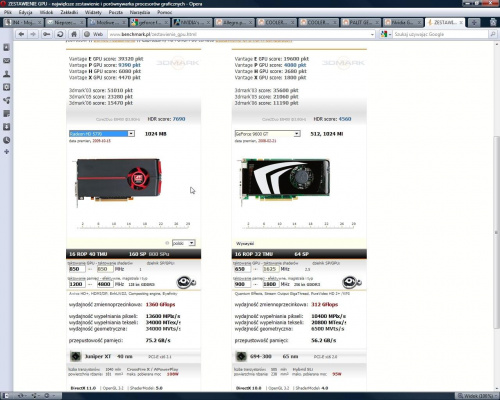Click the 650 GPU clock field for GeForce
This screenshot has height=400, width=500.
243,269
